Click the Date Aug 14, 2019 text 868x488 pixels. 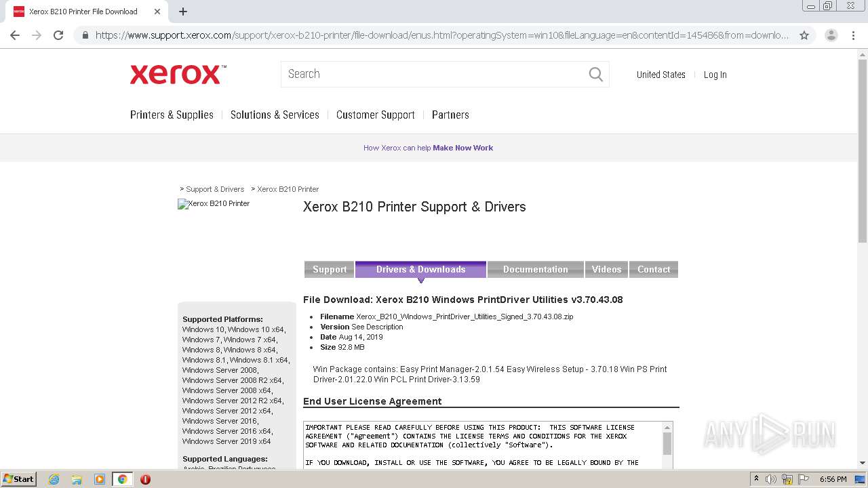(351, 337)
